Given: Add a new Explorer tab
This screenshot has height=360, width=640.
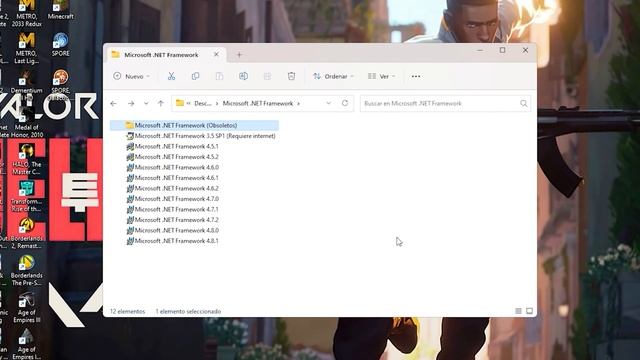Looking at the screenshot, I should point(240,55).
